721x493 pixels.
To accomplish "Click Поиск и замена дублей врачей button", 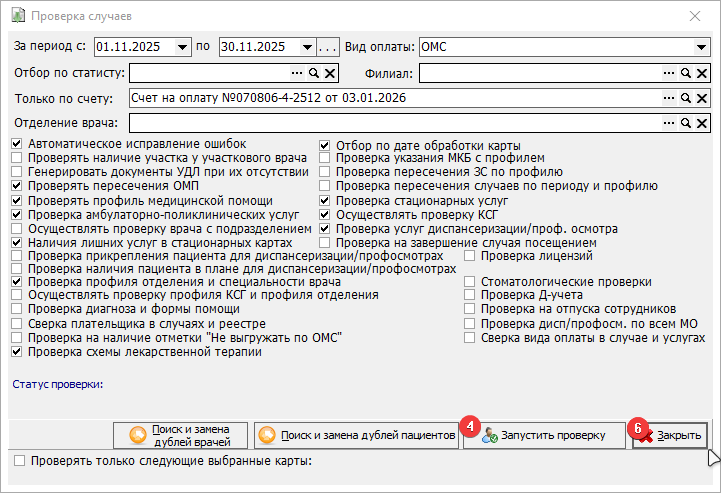I will tap(180, 436).
